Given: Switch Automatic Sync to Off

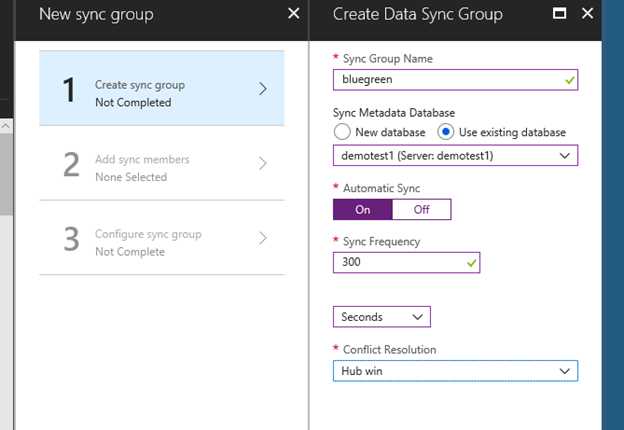Looking at the screenshot, I should point(421,209).
